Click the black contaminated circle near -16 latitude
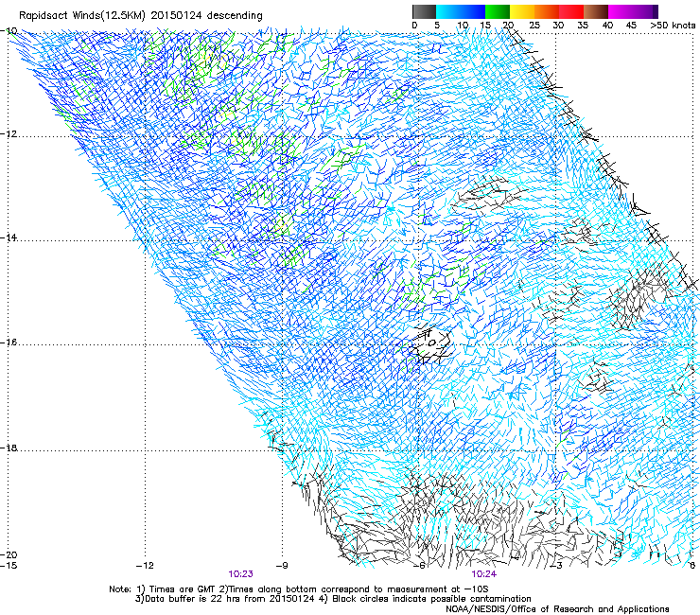The width and height of the screenshot is (700, 615). click(x=431, y=343)
